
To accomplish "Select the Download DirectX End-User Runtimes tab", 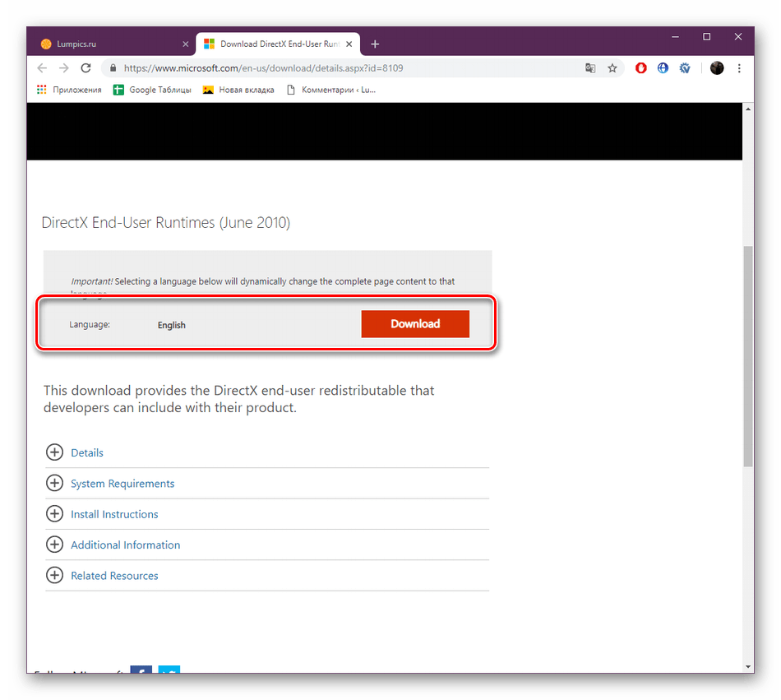I will (278, 44).
